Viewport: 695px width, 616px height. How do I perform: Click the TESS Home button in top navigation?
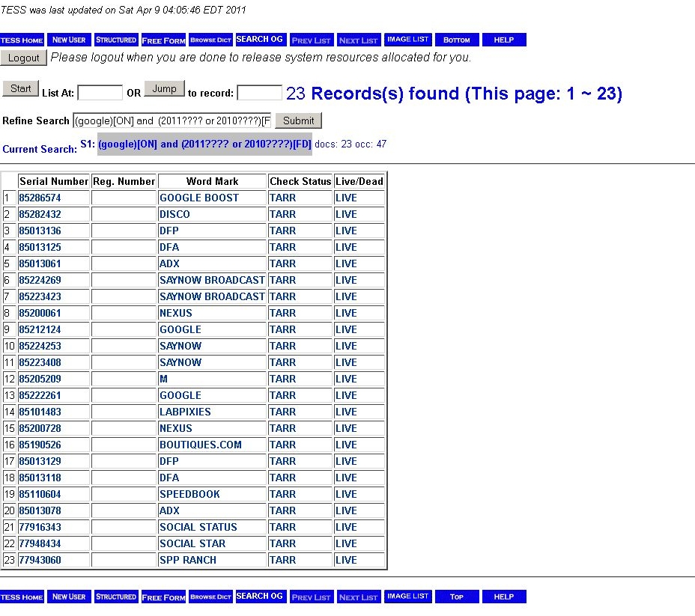point(22,40)
